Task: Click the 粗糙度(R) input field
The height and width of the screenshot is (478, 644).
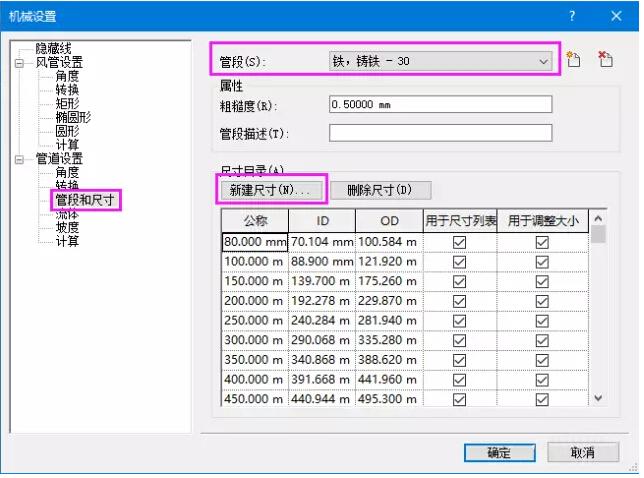Action: (x=440, y=105)
